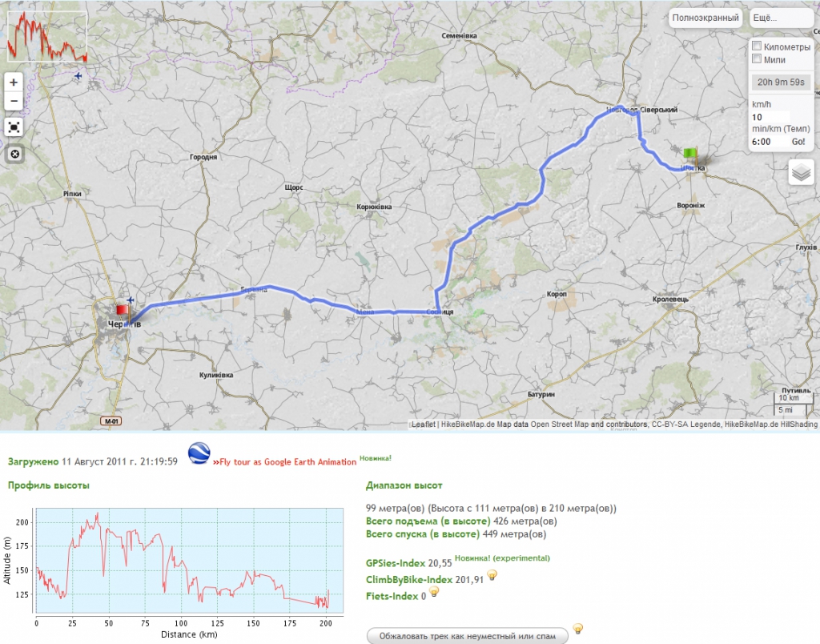Click the green start flag marker
Viewport: 820px width, 644px height.
(x=690, y=153)
